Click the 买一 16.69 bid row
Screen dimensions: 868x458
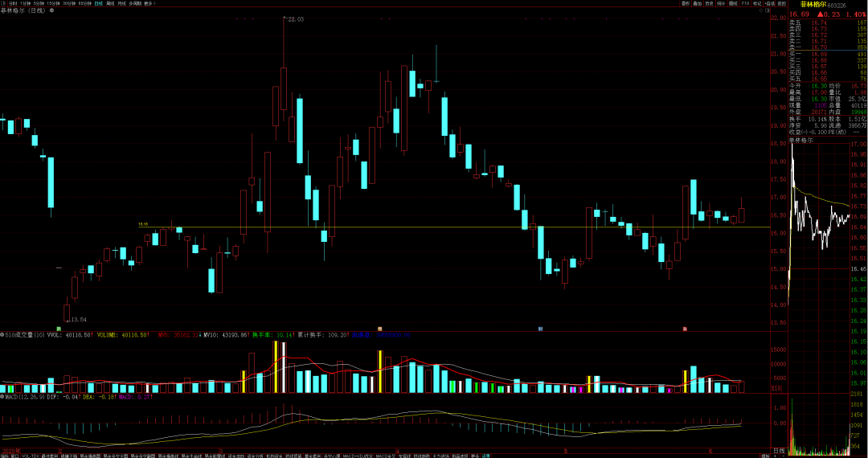pyautogui.click(x=828, y=54)
